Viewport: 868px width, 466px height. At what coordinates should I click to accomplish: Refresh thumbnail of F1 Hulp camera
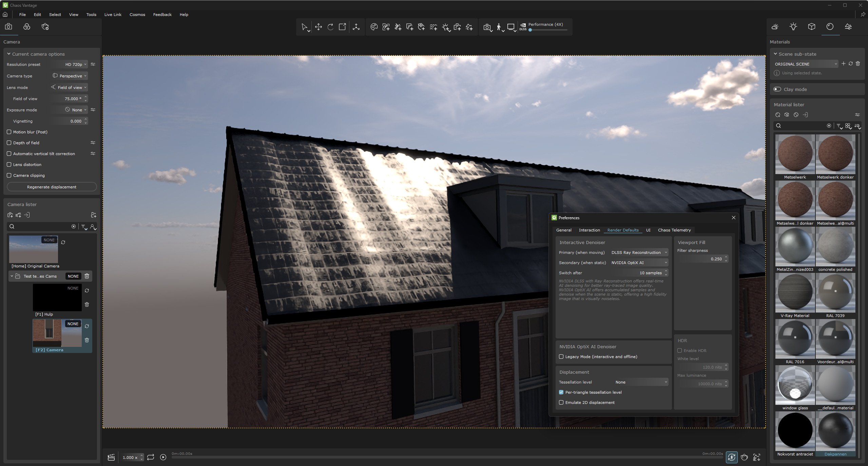87,291
